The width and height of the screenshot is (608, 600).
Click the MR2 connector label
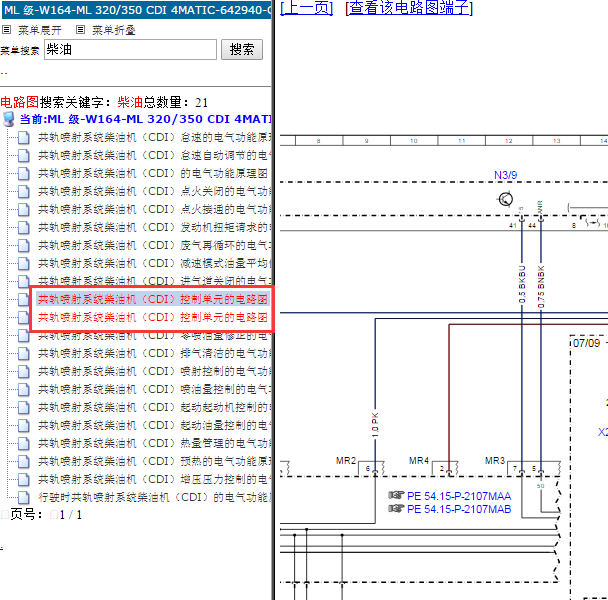(x=346, y=460)
